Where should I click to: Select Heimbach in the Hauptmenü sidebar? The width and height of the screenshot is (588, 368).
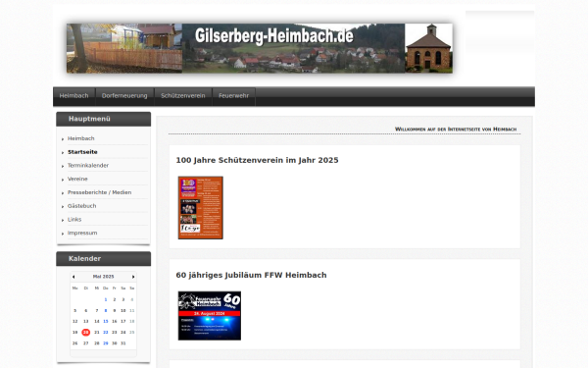81,138
